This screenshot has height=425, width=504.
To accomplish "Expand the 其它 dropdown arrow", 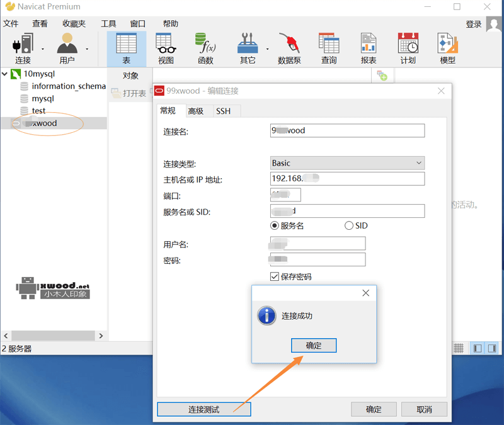I will click(267, 49).
